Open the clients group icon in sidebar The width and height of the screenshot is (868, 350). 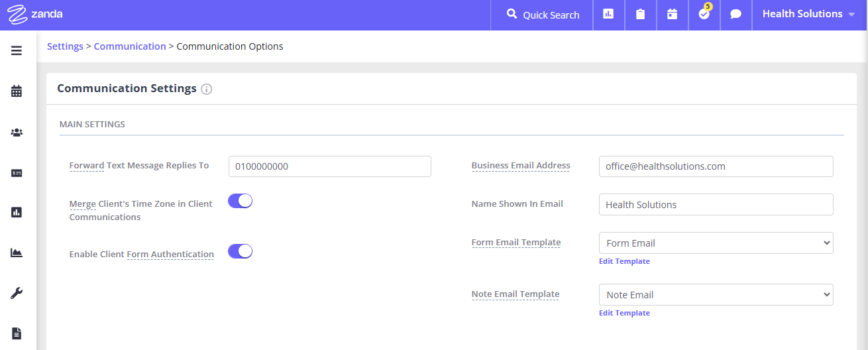[x=17, y=133]
